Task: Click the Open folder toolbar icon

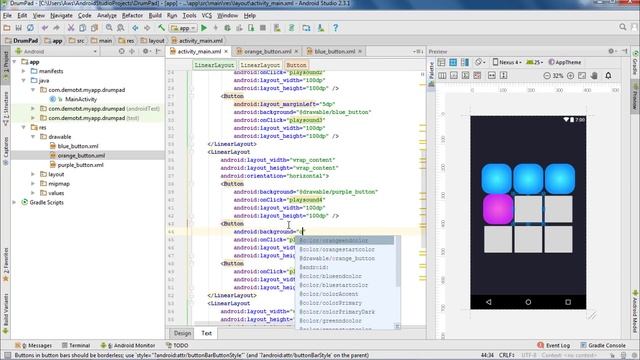Action: 7,28
